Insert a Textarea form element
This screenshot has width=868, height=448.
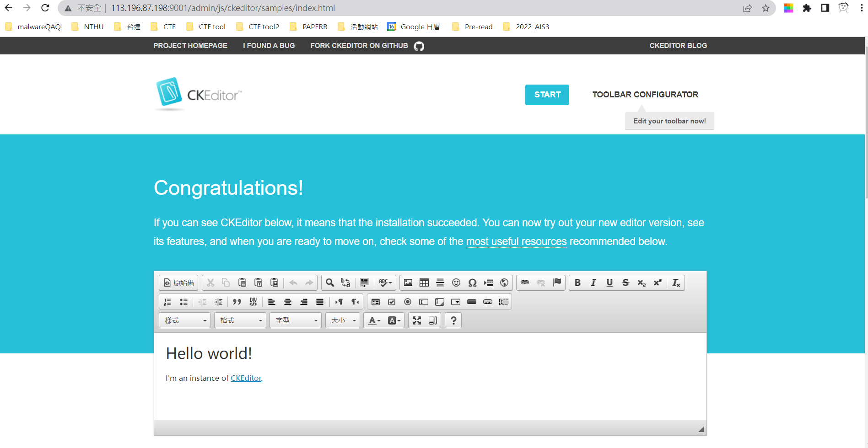pos(440,302)
